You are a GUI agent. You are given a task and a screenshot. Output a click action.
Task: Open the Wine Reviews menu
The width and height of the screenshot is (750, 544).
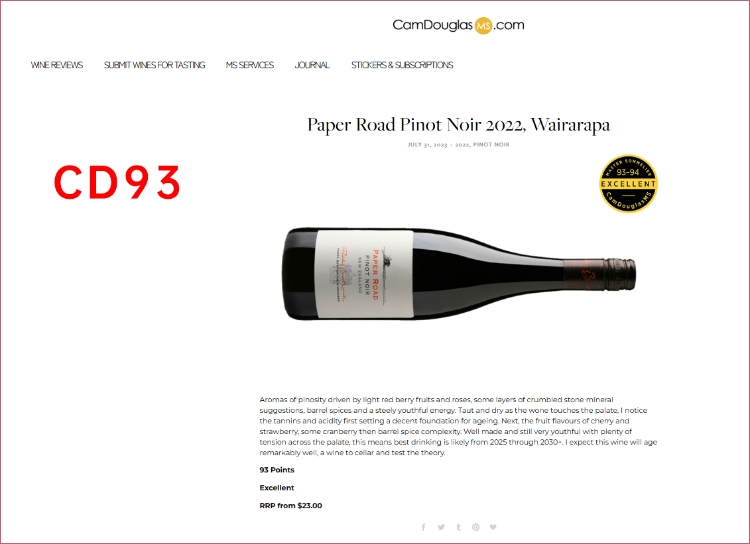pos(57,65)
